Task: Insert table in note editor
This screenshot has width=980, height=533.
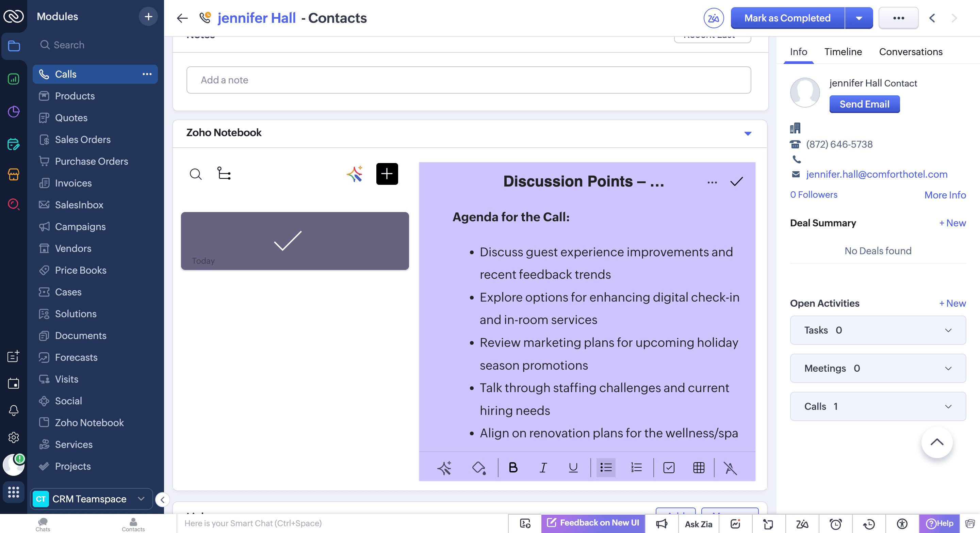Action: (699, 468)
